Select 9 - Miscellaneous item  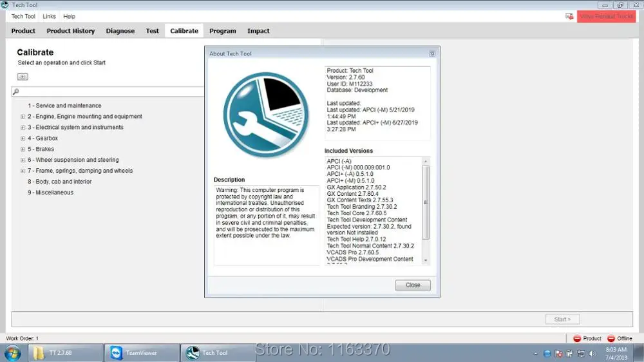50,193
